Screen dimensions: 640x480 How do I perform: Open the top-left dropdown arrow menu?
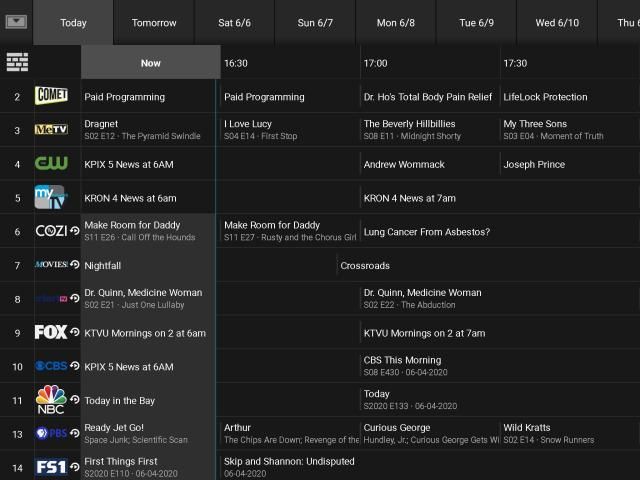tap(16, 22)
